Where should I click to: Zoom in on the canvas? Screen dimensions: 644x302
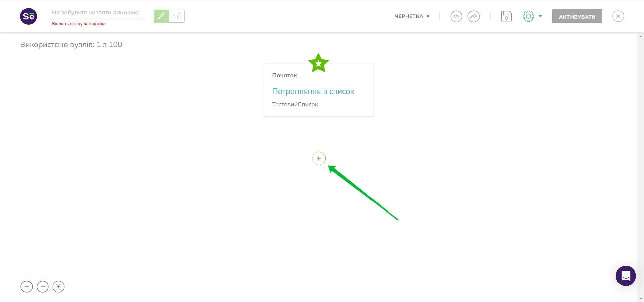click(27, 287)
